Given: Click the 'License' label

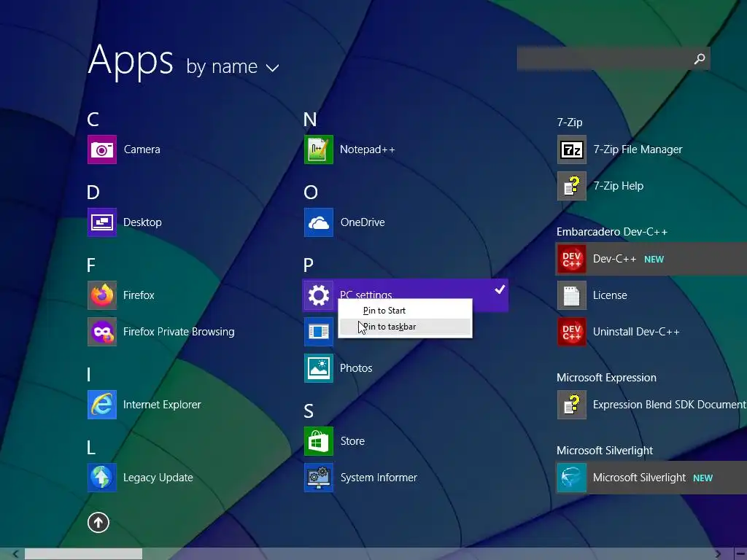Looking at the screenshot, I should [x=610, y=295].
